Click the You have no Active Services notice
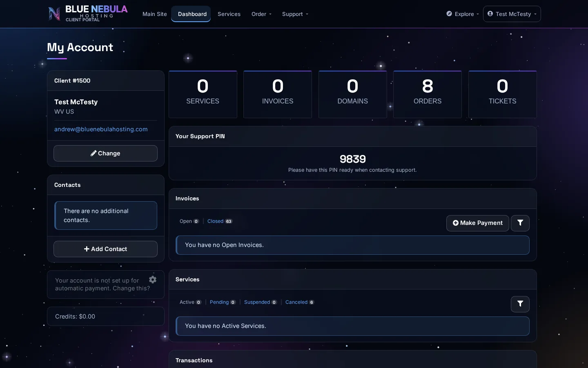588x368 pixels. click(353, 326)
